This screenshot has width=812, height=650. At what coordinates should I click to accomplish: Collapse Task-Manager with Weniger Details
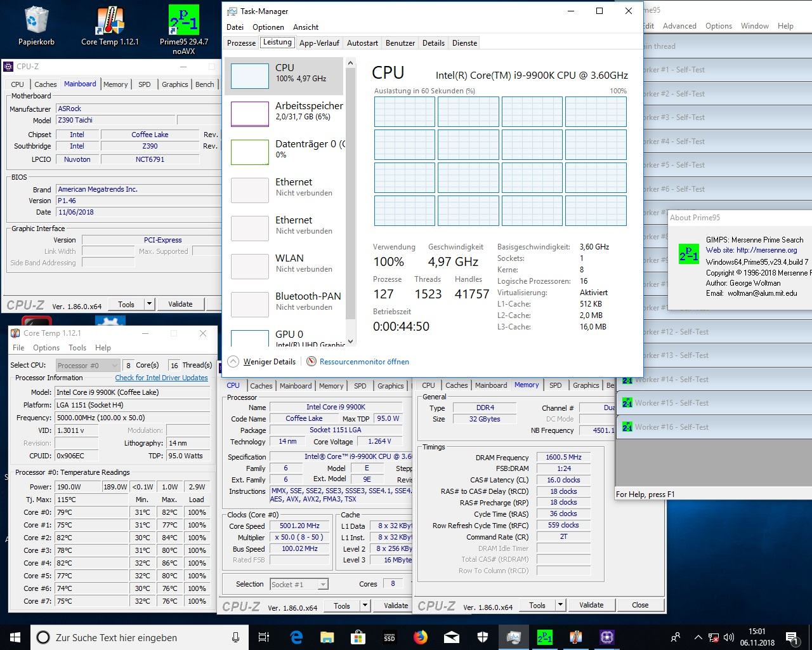[x=262, y=362]
